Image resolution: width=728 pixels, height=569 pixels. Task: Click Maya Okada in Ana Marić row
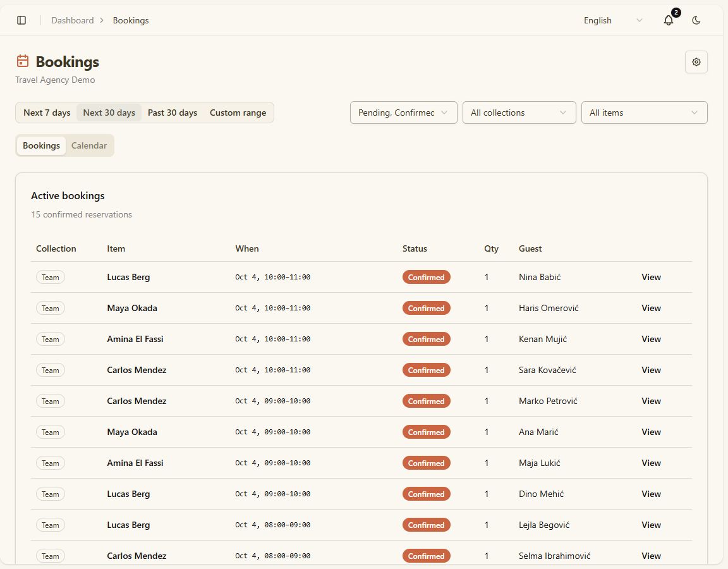tap(132, 432)
